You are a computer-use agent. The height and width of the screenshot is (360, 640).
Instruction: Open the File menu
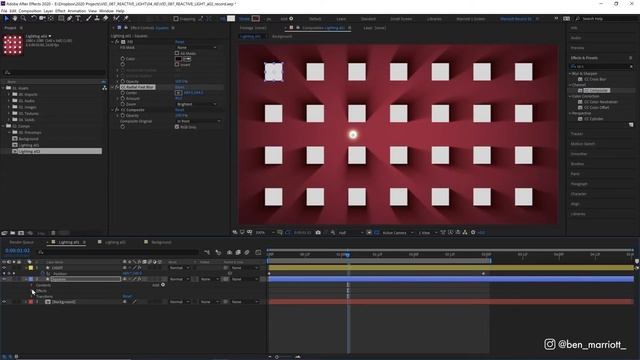point(4,11)
